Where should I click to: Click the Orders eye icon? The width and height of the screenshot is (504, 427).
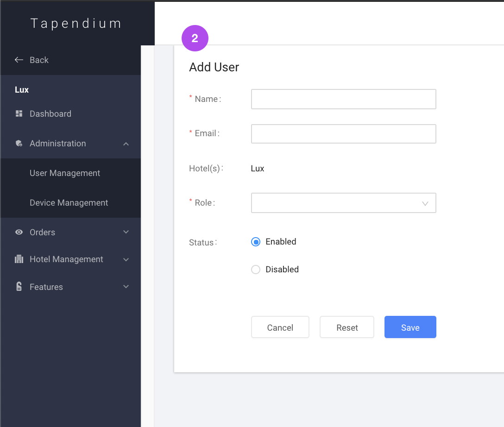click(x=19, y=232)
